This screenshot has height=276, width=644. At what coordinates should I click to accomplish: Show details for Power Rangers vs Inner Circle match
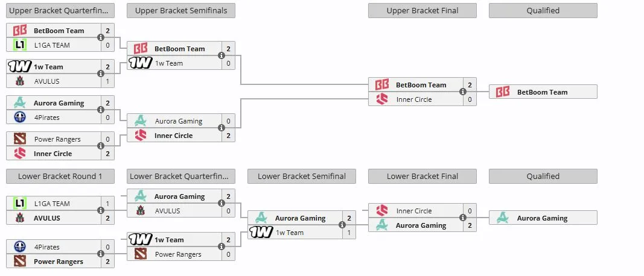[101, 146]
